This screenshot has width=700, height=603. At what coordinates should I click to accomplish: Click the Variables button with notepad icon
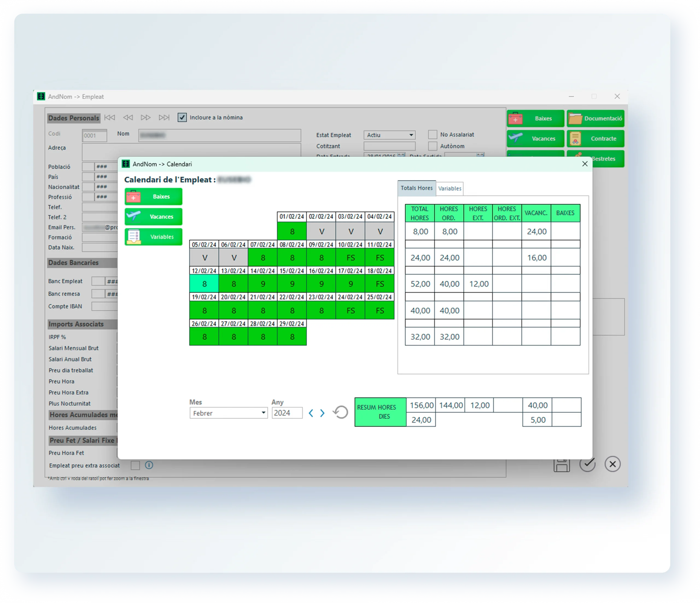tap(153, 237)
